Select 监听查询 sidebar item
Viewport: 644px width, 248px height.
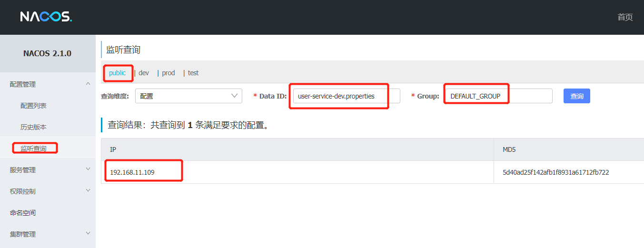point(33,149)
